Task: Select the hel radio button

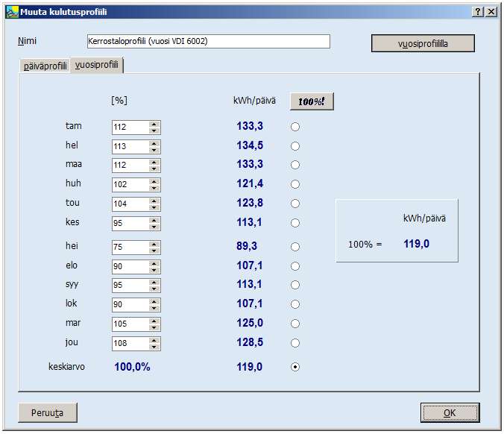Action: [295, 146]
